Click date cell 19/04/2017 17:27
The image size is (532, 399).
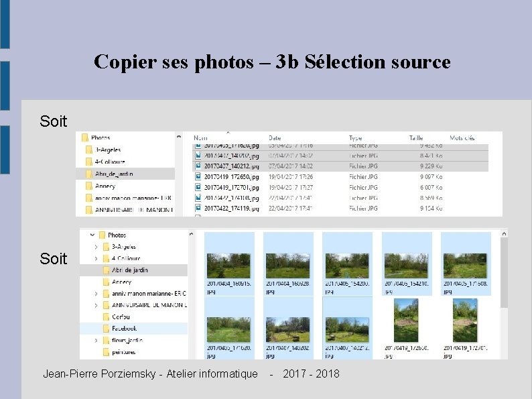pyautogui.click(x=291, y=188)
